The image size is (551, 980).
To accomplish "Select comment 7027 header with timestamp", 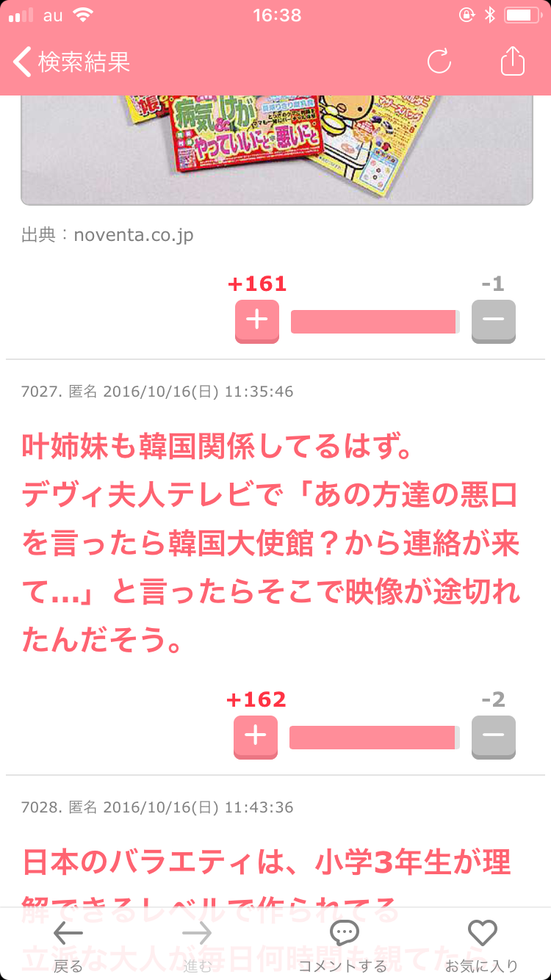I will 157,392.
